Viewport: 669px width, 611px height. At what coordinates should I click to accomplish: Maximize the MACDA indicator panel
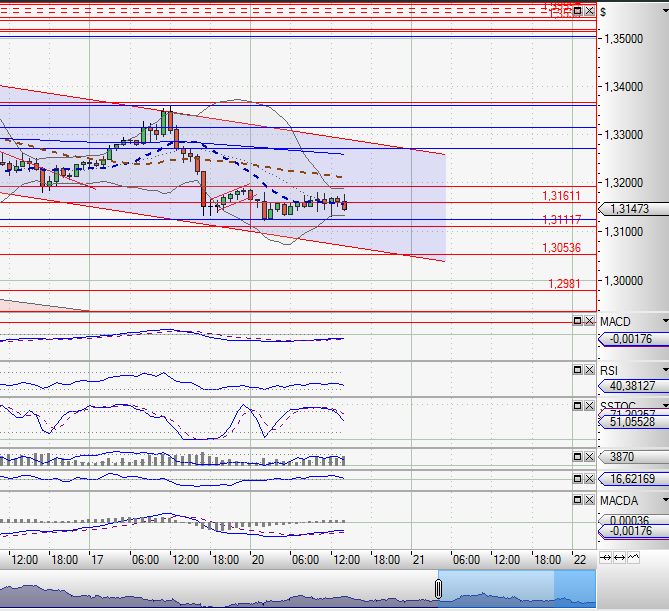coord(577,499)
